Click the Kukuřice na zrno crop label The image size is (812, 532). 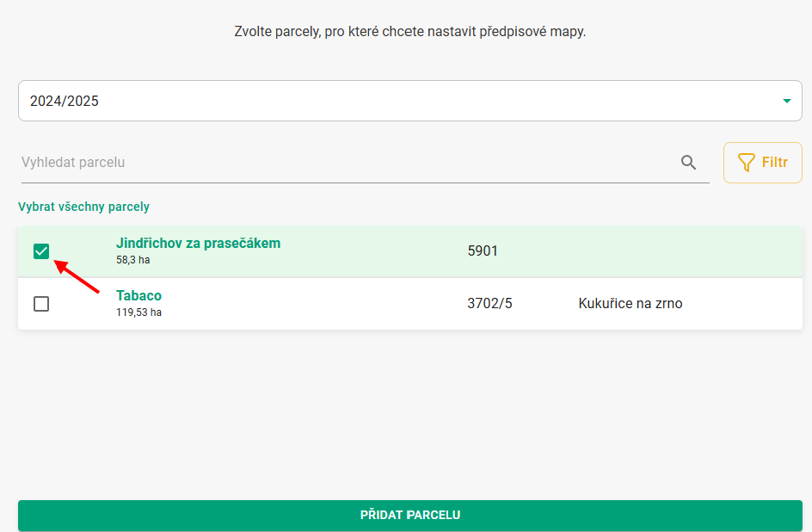click(631, 304)
